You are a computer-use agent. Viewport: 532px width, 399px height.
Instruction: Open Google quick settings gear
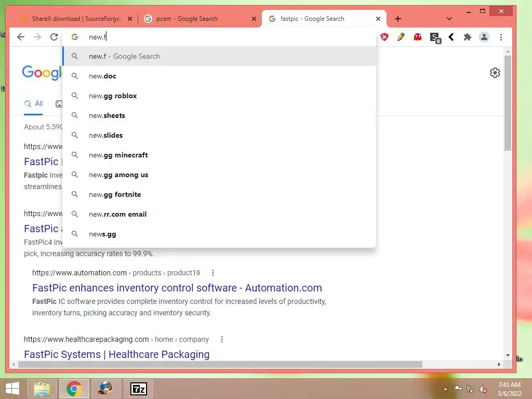click(x=495, y=73)
